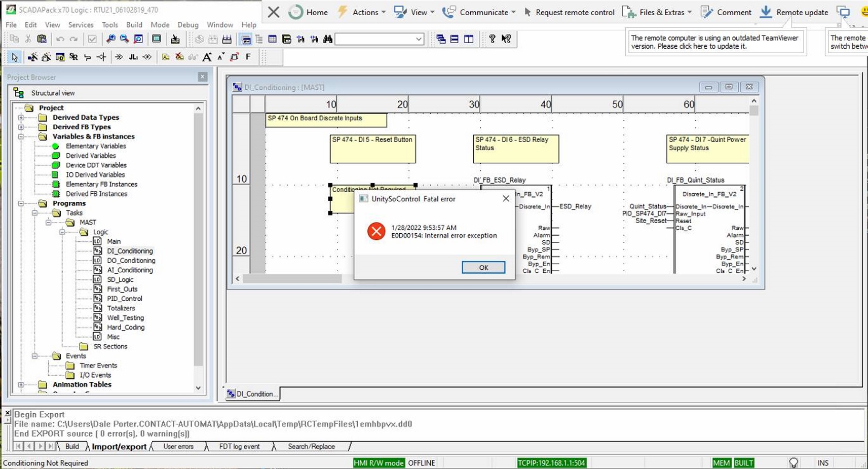Click the DI_Condition... editor window tab
Image resolution: width=868 pixels, height=469 pixels.
(x=252, y=394)
